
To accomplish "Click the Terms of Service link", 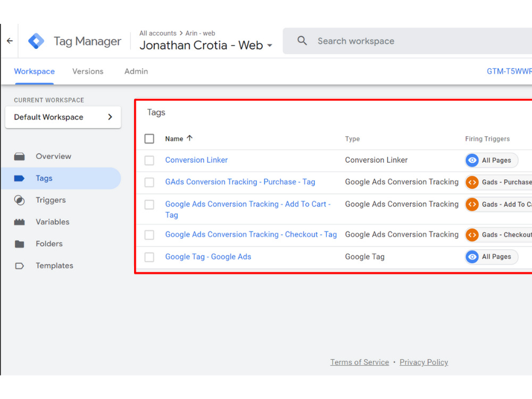I will tap(360, 362).
